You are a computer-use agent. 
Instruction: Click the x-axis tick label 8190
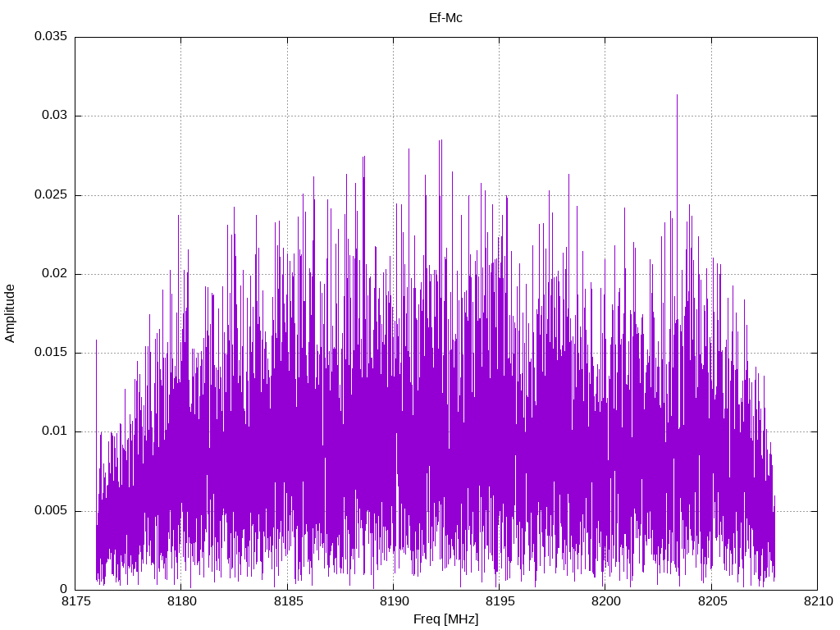pyautogui.click(x=394, y=601)
